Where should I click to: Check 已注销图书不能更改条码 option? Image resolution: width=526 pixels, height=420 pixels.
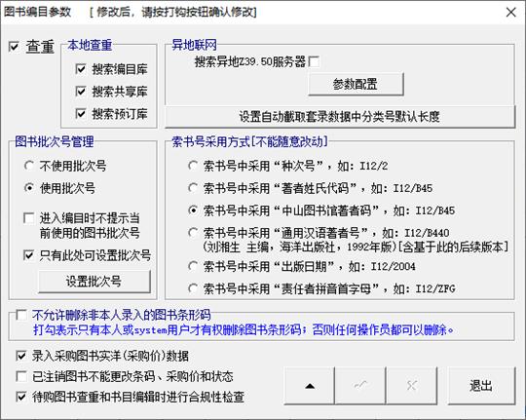point(21,376)
